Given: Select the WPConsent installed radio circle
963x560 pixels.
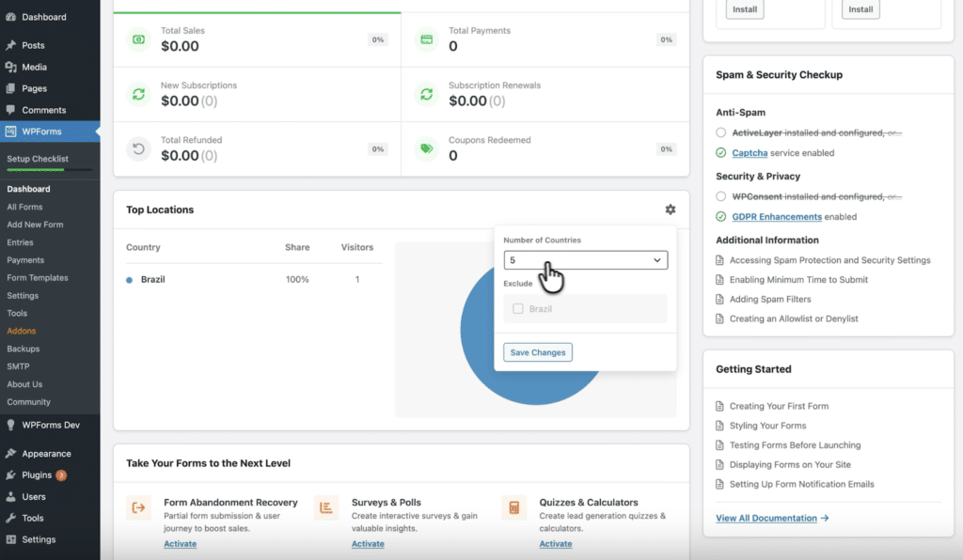Looking at the screenshot, I should pos(721,196).
